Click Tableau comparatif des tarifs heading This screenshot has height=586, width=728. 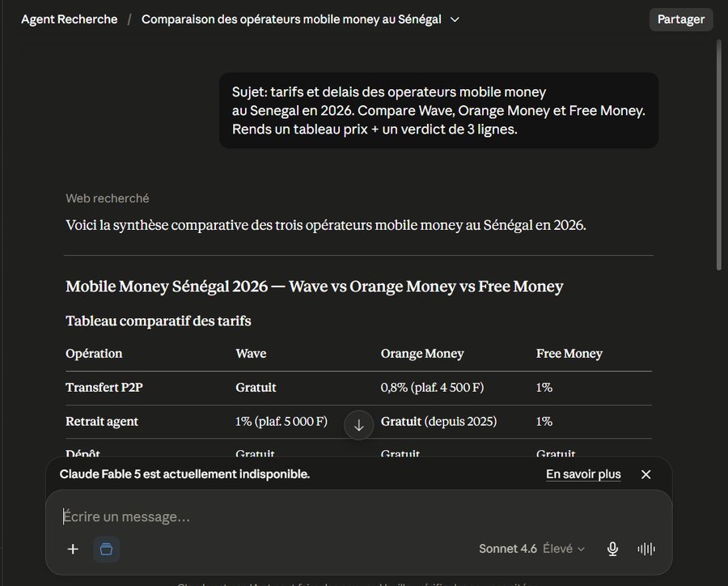(159, 321)
